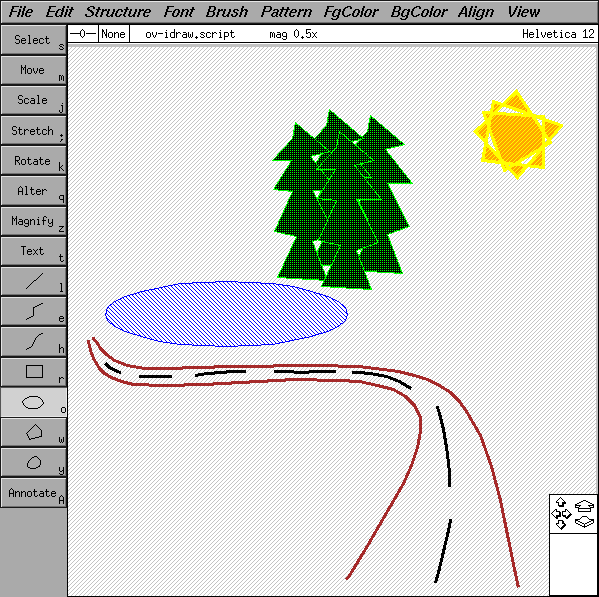Screen dimensions: 599x597
Task: Choose the Stretch tool
Action: [34, 131]
